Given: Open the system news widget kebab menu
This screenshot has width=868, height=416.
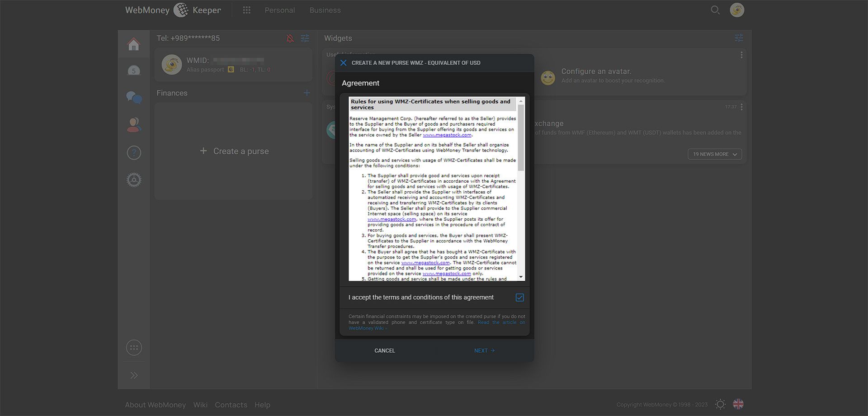Looking at the screenshot, I should (x=741, y=107).
